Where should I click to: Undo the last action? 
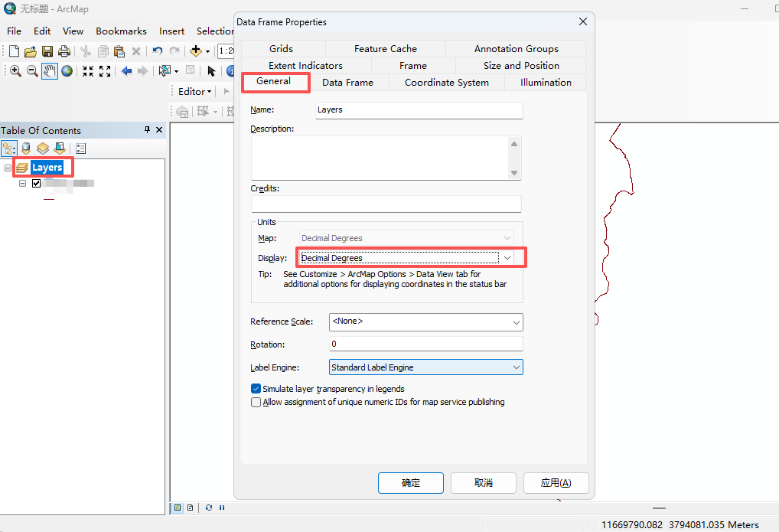158,51
